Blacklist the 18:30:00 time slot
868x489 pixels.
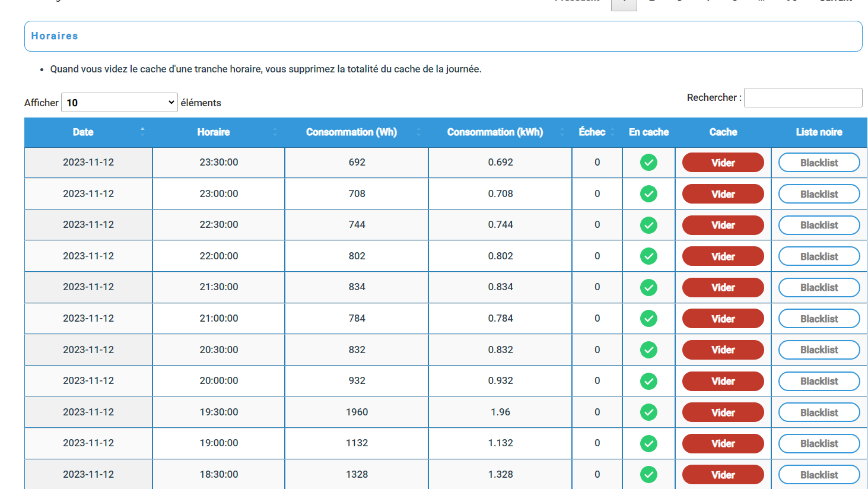(x=819, y=475)
